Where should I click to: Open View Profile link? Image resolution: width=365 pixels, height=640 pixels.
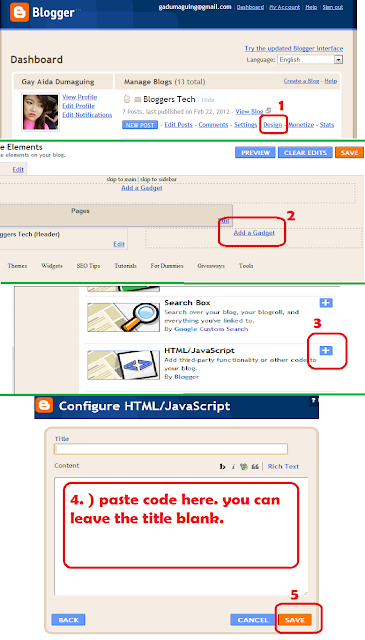[80, 97]
